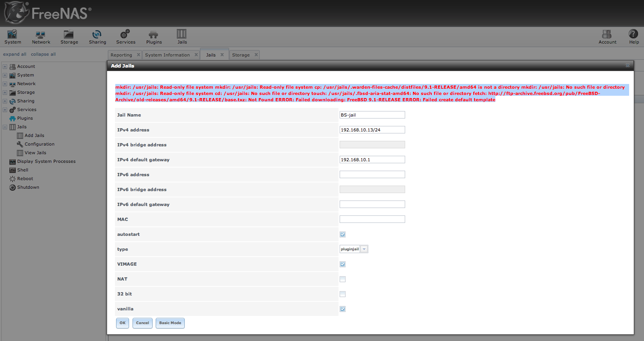The image size is (644, 341).
Task: Toggle the vanilla checkbox
Action: (343, 309)
